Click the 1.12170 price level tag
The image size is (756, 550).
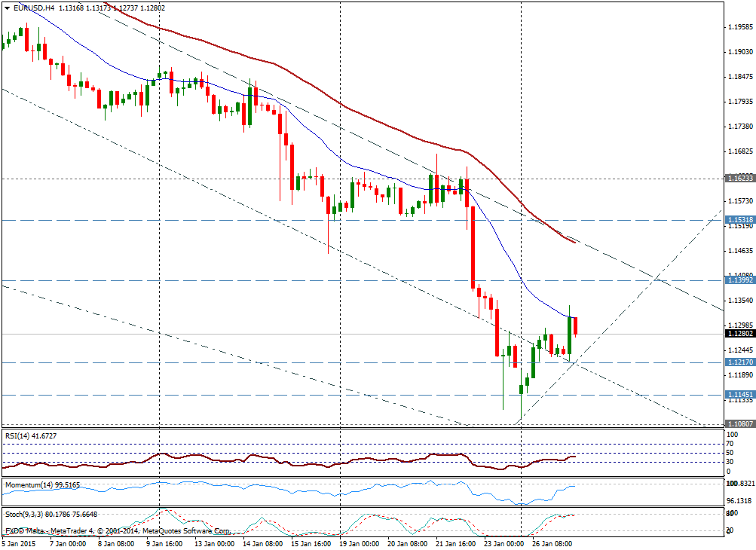click(x=738, y=362)
